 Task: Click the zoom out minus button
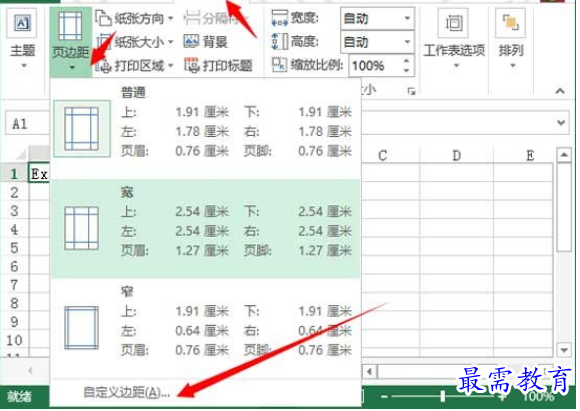tap(384, 397)
